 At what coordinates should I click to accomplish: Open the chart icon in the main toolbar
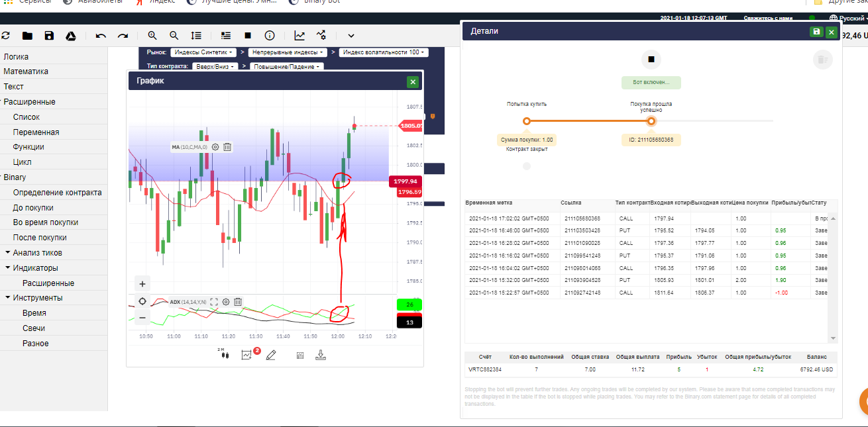299,36
